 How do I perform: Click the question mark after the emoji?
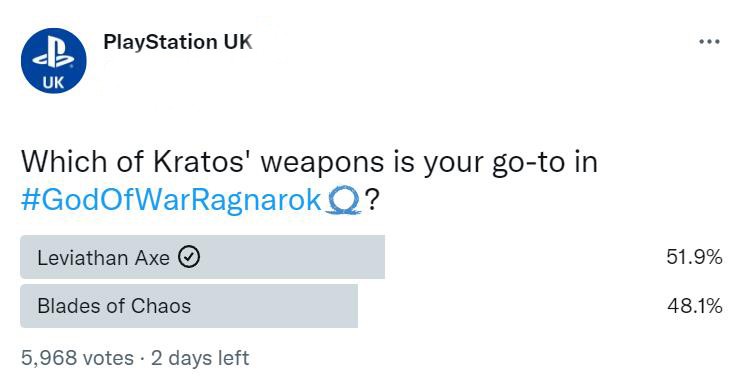(372, 200)
